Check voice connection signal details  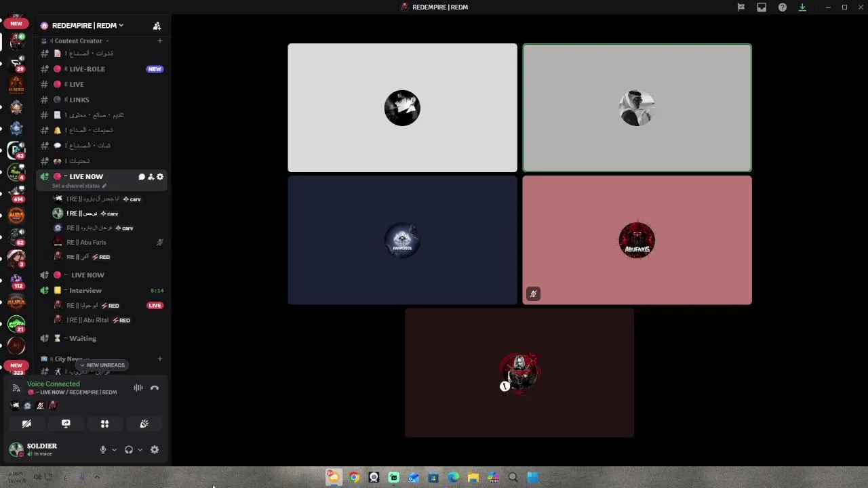(x=16, y=388)
